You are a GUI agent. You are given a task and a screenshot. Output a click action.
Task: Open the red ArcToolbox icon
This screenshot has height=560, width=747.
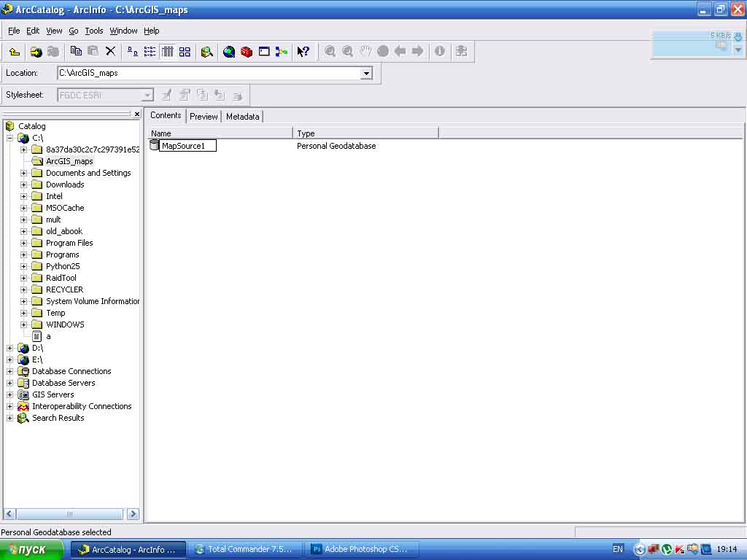tap(247, 52)
